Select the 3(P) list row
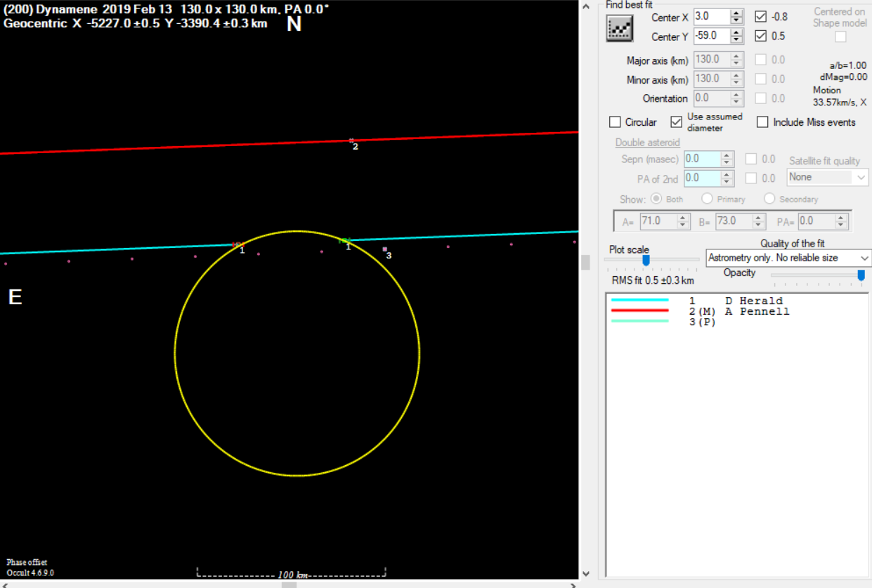 pyautogui.click(x=736, y=322)
